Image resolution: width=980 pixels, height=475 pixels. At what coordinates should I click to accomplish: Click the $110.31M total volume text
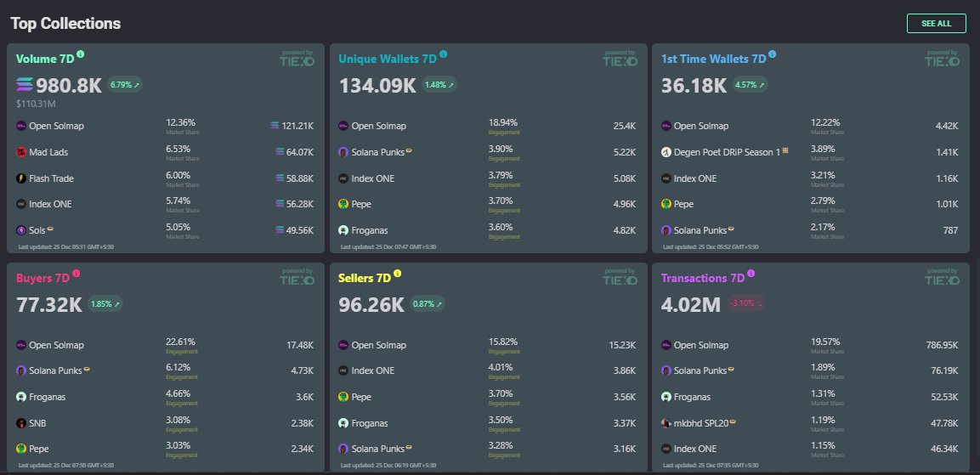(x=36, y=104)
